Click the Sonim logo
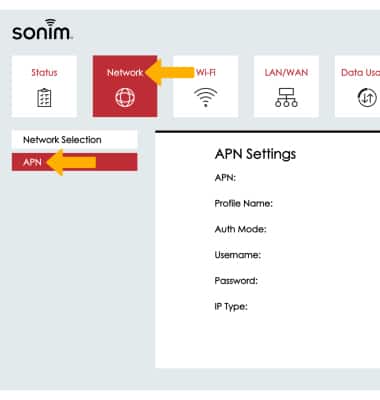This screenshot has height=400, width=380. tap(42, 30)
